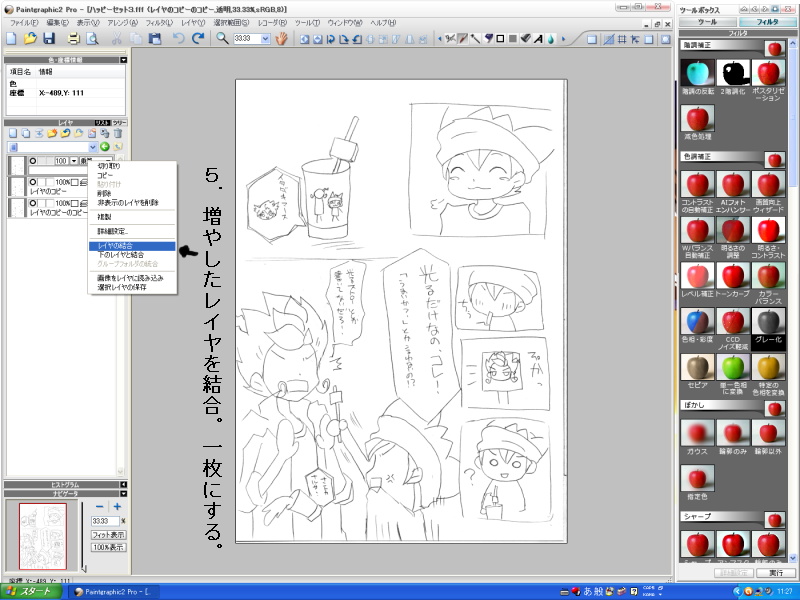Switch layer panel to ツリー view
Viewport: 800px width, 600px height.
[x=119, y=123]
